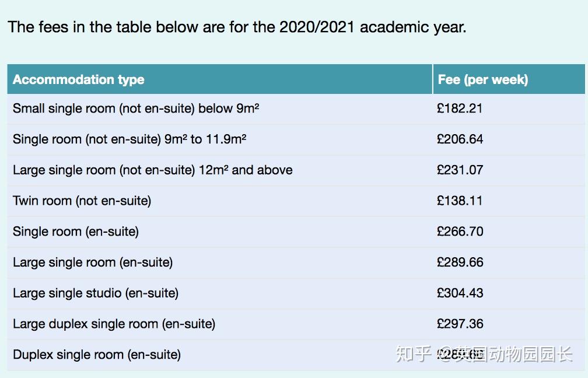The height and width of the screenshot is (378, 588).
Task: Click the "Large single room (en-suite)" label
Action: (x=93, y=262)
